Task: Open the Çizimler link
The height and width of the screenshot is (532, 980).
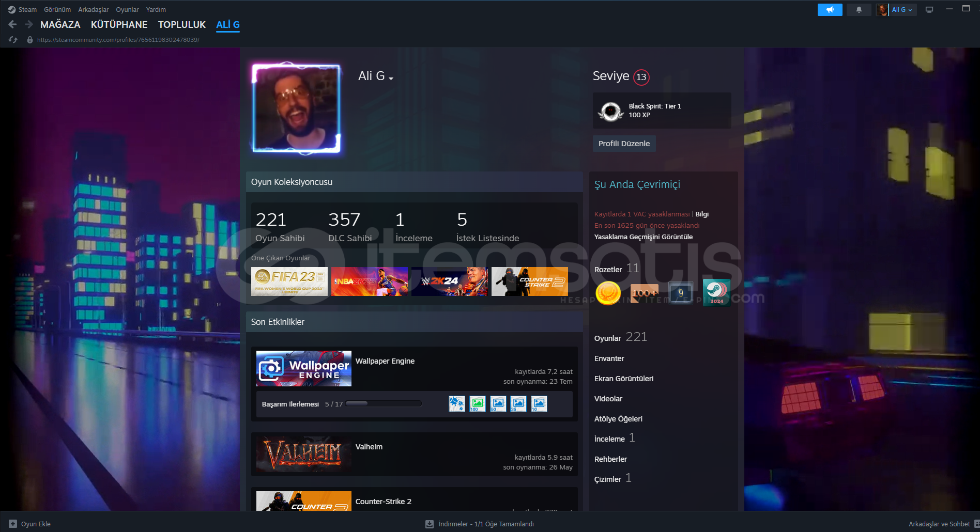Action: (x=613, y=478)
